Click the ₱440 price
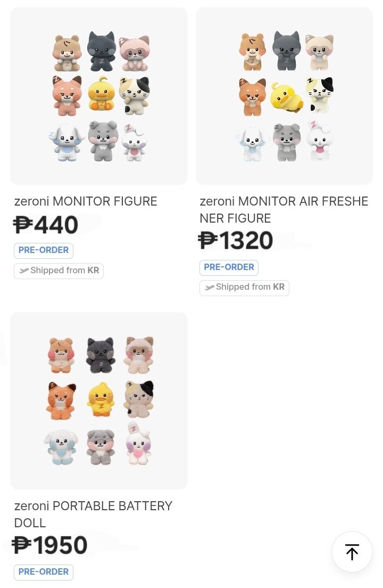Screen dimensions: 383x588 point(46,225)
